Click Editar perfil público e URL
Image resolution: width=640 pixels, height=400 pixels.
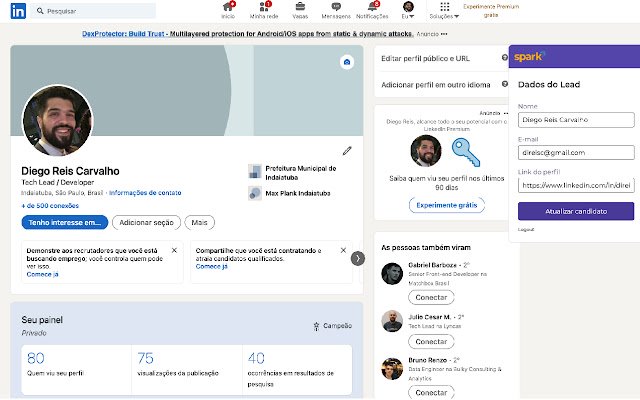[x=425, y=58]
